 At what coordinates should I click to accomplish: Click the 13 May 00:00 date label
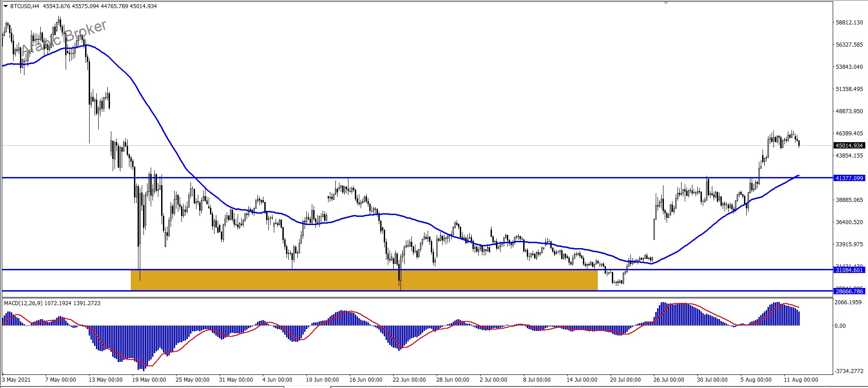[x=105, y=380]
